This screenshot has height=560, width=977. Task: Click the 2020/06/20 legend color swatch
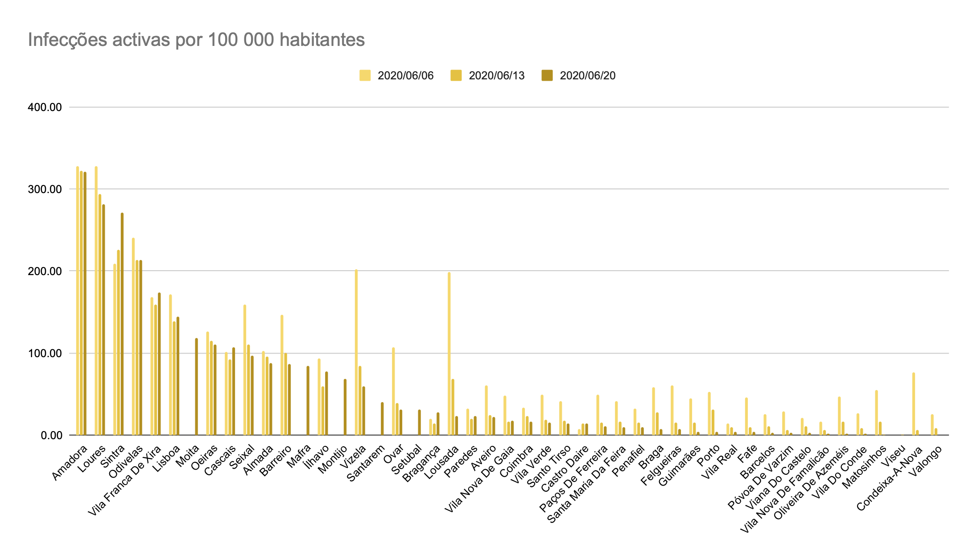[547, 75]
